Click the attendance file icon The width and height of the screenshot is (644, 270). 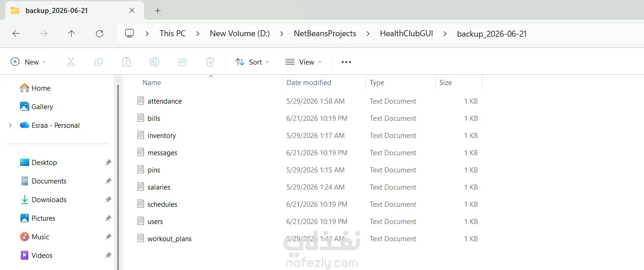(x=141, y=101)
